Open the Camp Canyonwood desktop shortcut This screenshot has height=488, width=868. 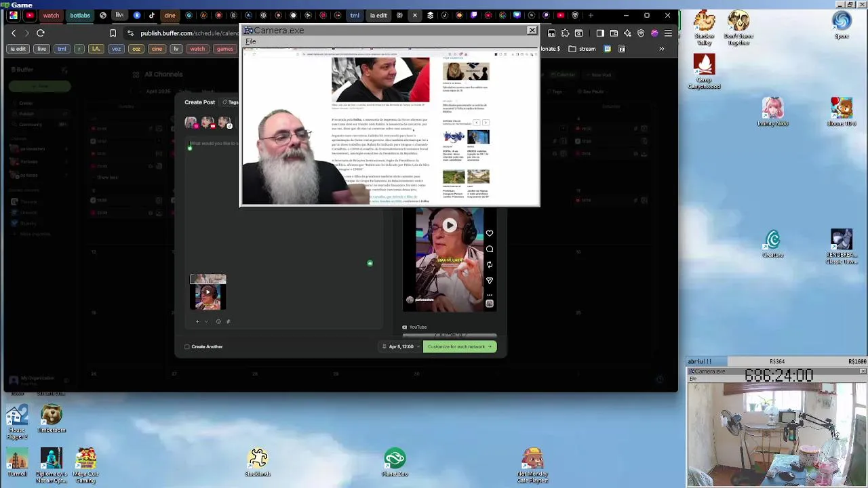click(704, 71)
